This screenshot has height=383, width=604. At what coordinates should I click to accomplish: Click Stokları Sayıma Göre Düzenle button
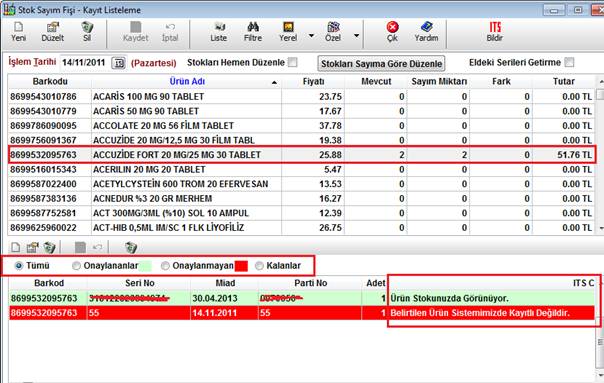click(381, 64)
